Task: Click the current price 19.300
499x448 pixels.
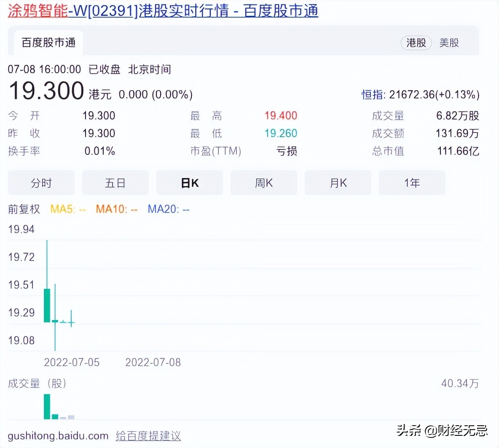Action: coord(46,91)
